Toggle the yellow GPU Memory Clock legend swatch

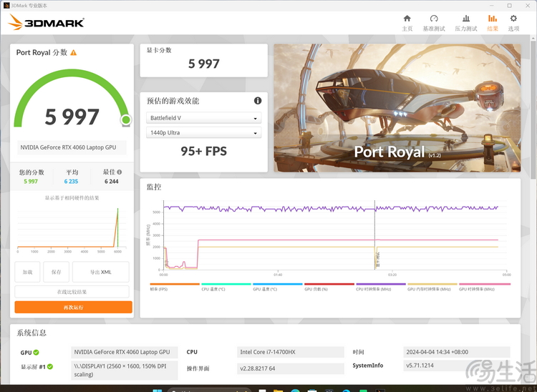point(432,284)
